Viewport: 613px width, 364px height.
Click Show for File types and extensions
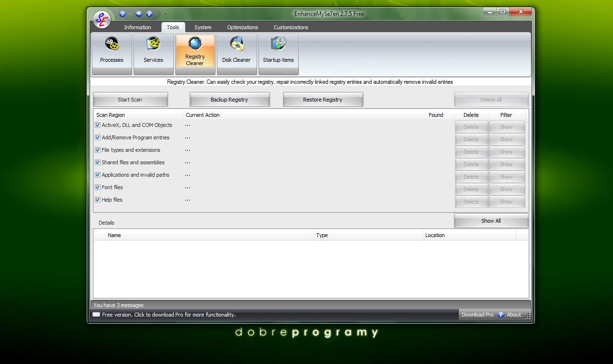tap(507, 152)
